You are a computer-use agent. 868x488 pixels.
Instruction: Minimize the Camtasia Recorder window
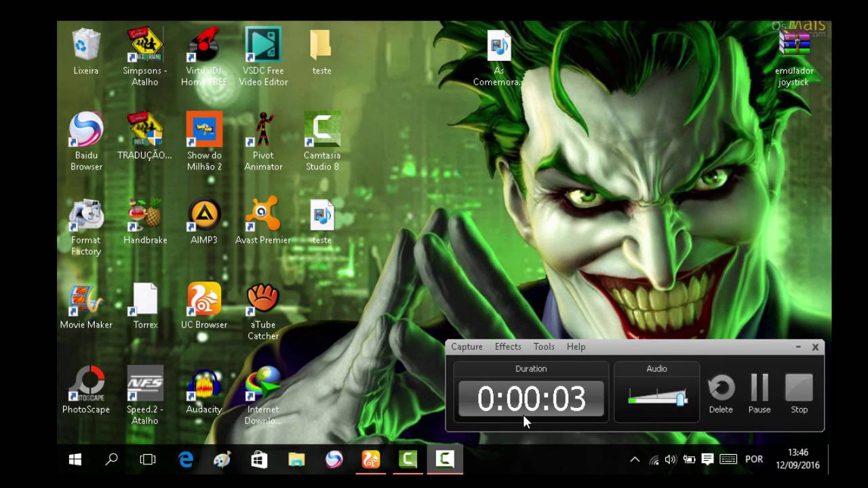pos(798,346)
